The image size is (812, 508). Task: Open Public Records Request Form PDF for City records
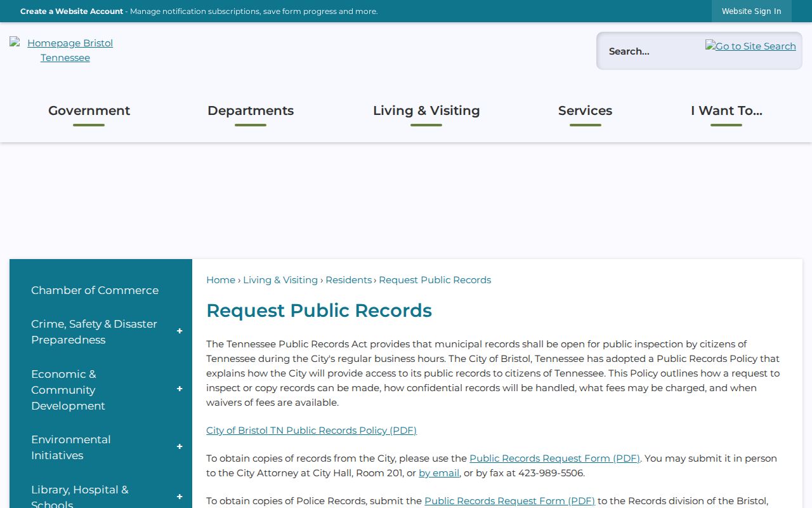[554, 458]
